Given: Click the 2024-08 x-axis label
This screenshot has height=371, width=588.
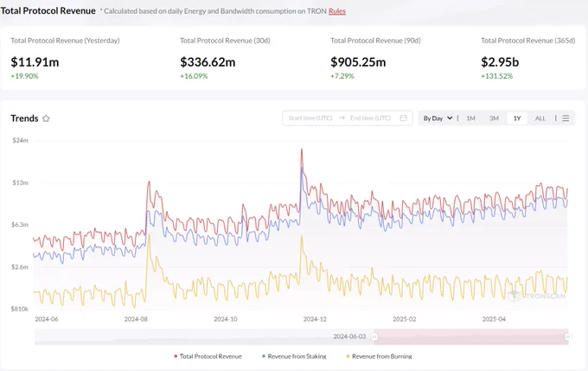Looking at the screenshot, I should pyautogui.click(x=136, y=319).
